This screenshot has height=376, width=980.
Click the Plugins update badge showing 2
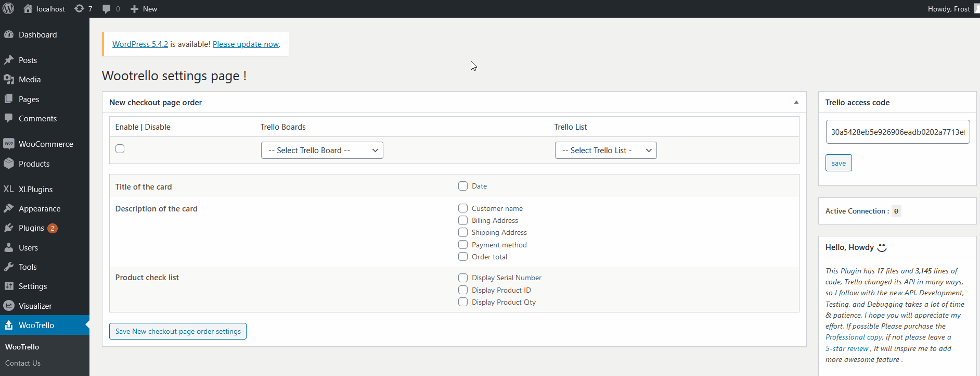click(x=52, y=228)
